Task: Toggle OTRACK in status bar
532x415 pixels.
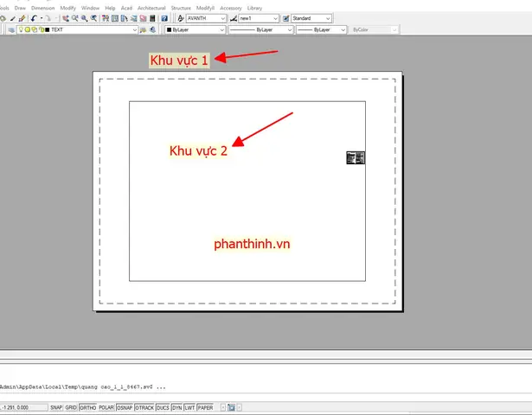Action: pos(144,407)
